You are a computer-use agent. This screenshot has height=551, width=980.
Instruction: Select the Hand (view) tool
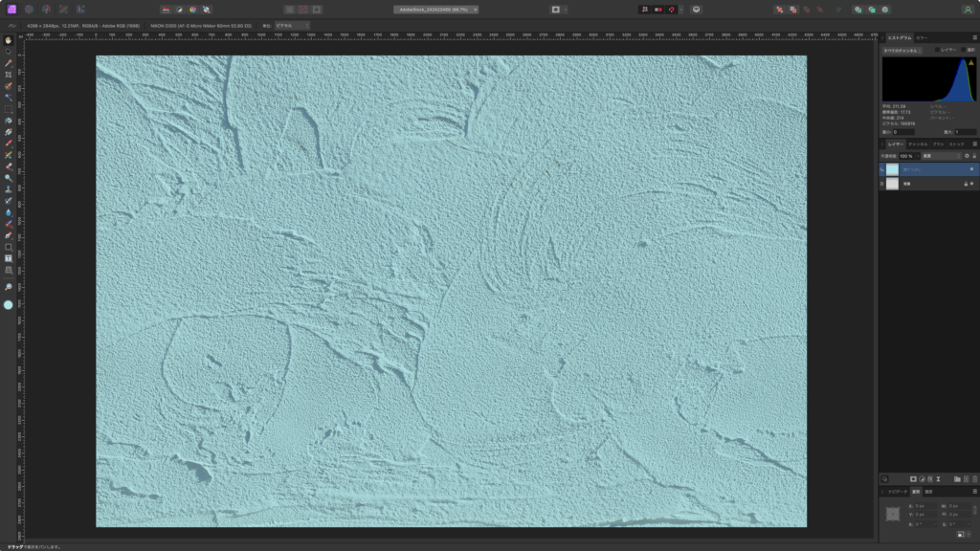(x=9, y=40)
